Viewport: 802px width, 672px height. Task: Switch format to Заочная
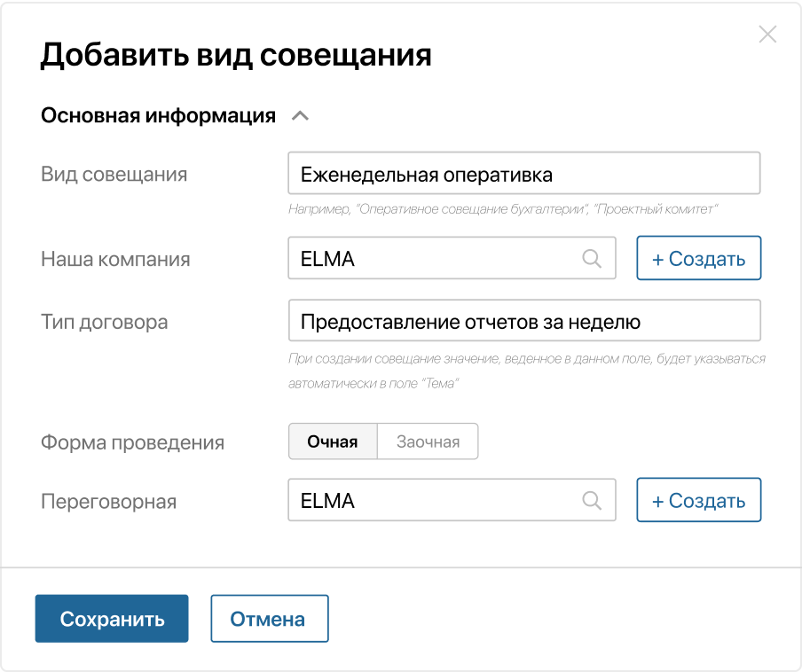[428, 441]
